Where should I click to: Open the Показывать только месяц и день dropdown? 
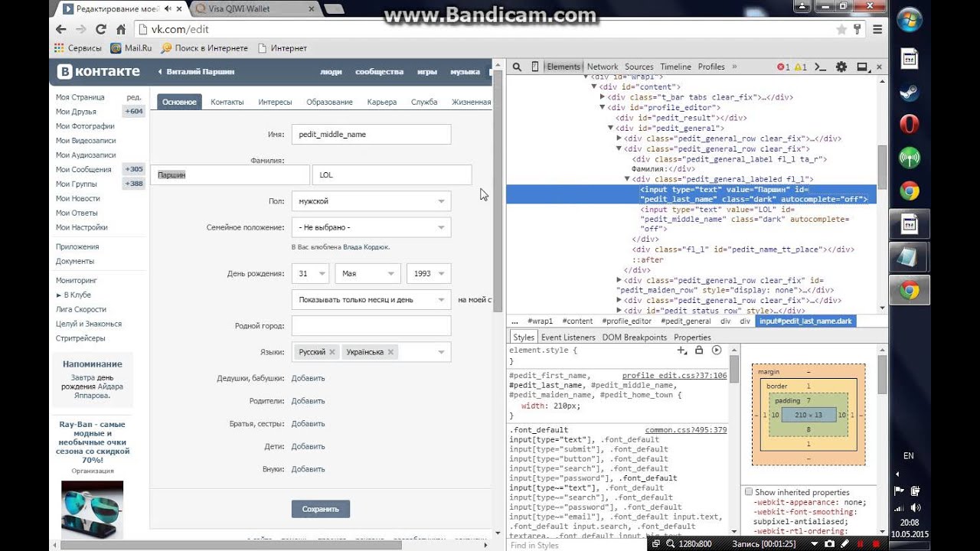coord(371,300)
